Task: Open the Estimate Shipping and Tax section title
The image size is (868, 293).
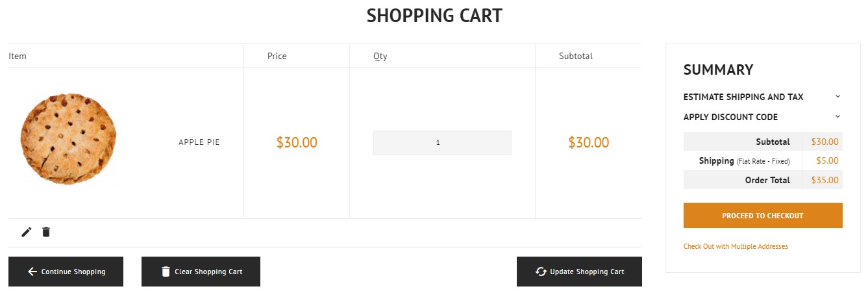Action: [743, 97]
